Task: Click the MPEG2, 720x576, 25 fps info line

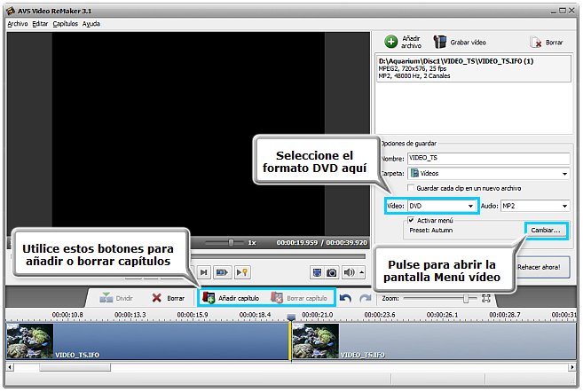Action: 412,68
